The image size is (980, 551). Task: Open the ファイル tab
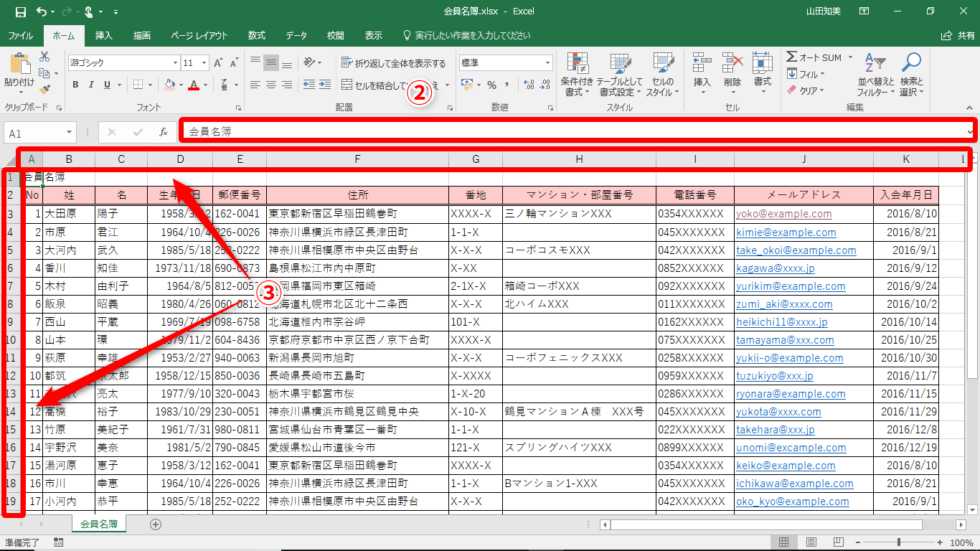pos(20,35)
